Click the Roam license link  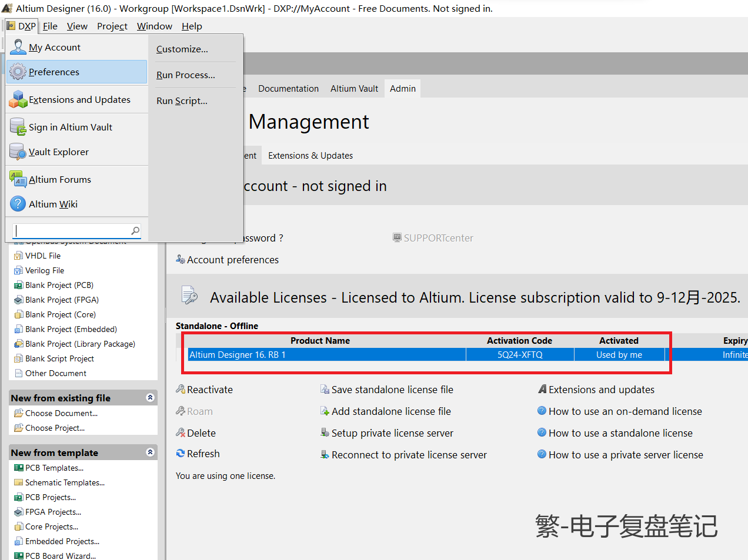[200, 411]
